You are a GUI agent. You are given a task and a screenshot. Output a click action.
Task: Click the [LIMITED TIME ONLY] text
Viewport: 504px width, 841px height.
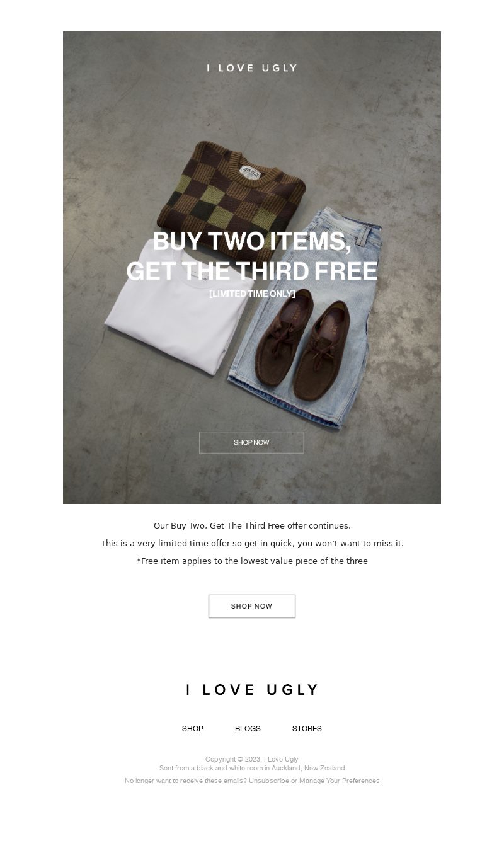pos(252,294)
